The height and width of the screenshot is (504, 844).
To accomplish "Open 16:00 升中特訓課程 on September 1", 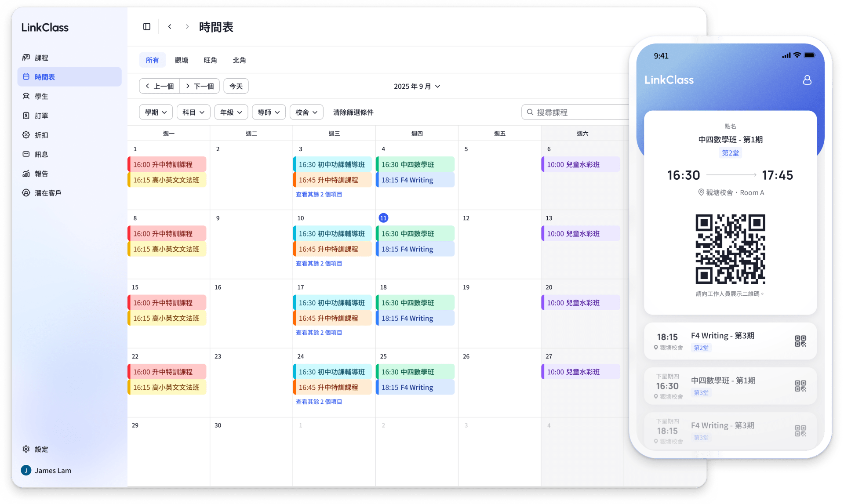I will [x=167, y=164].
